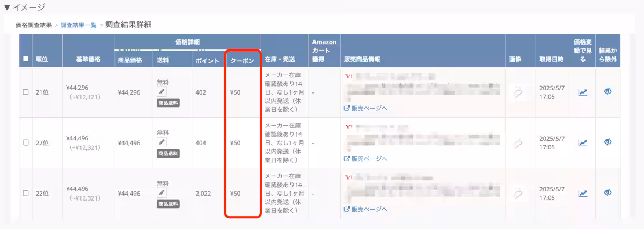The width and height of the screenshot is (644, 229).
Task: Click the 基準価格 column header
Action: (x=88, y=59)
